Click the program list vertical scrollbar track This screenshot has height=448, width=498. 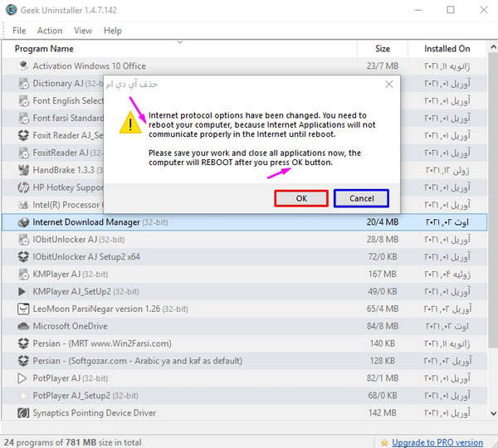point(493,230)
